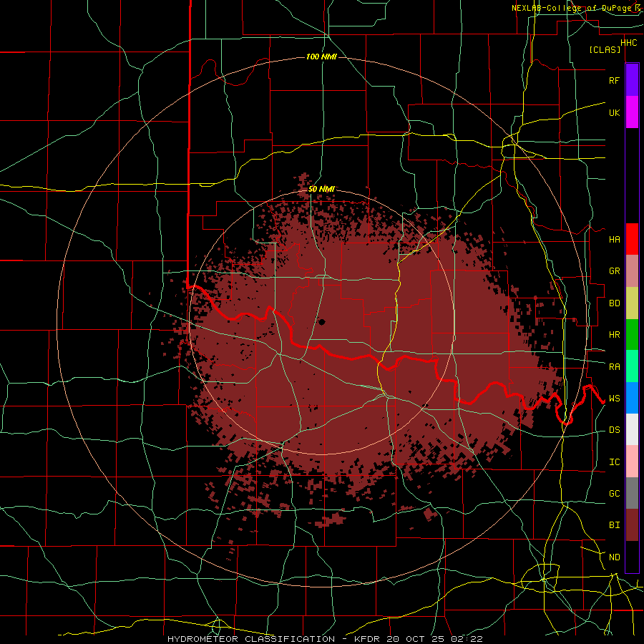The width and height of the screenshot is (644, 644).
Task: Click the GR legend label
Action: click(614, 271)
